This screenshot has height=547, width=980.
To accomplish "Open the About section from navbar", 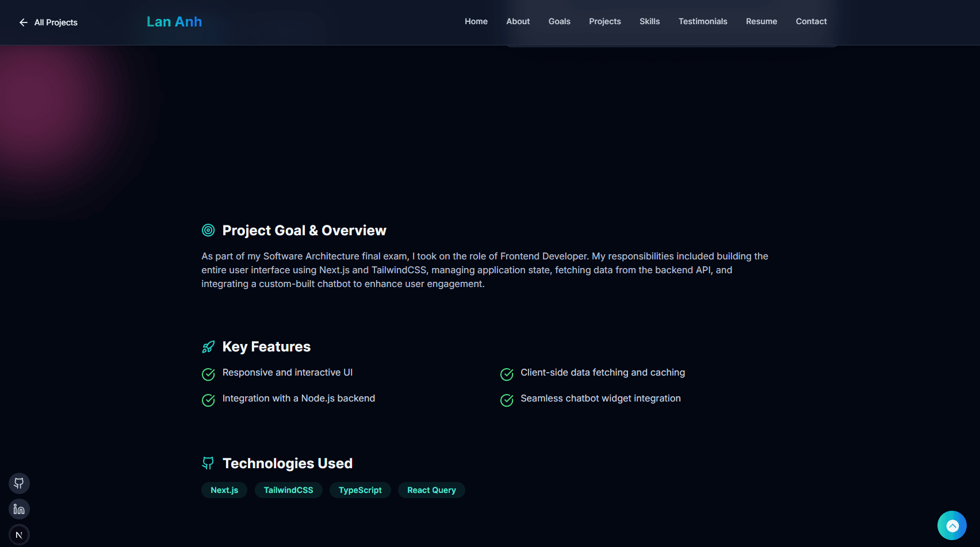I will click(x=518, y=21).
